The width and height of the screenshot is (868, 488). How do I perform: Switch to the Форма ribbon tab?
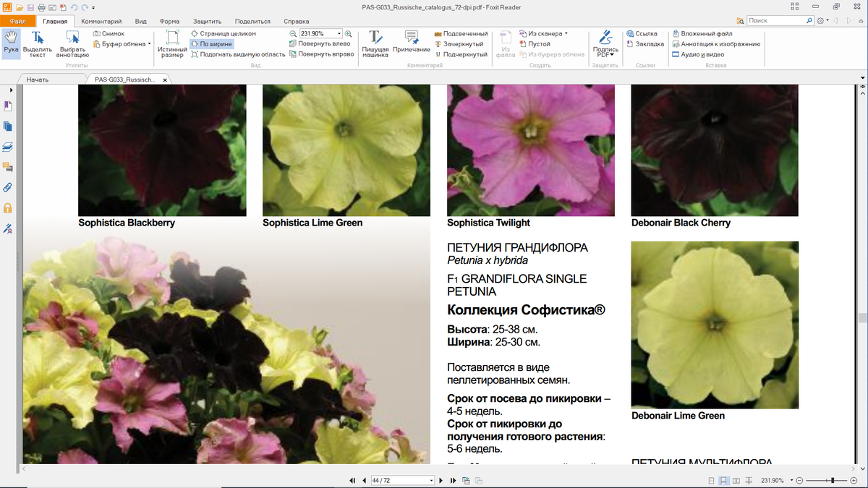[x=169, y=21]
